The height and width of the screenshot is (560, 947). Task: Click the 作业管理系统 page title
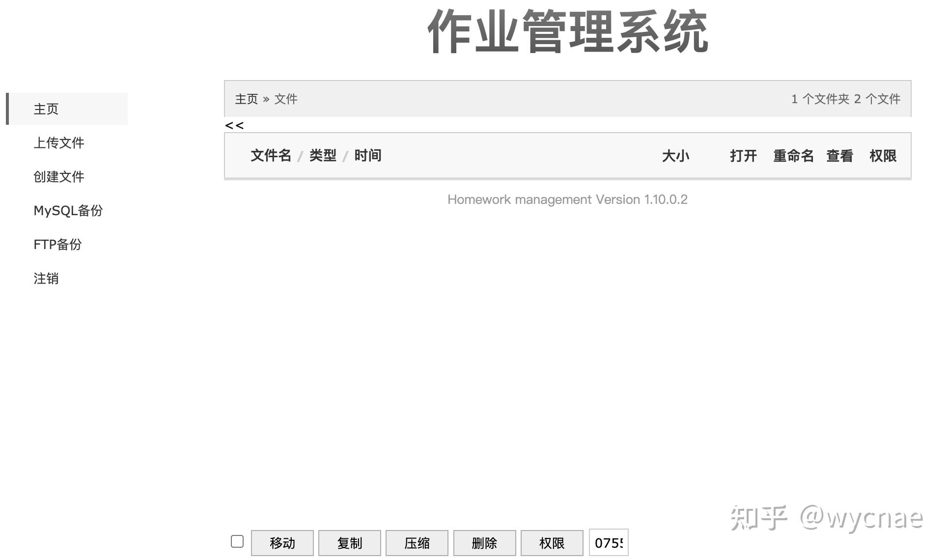point(568,32)
